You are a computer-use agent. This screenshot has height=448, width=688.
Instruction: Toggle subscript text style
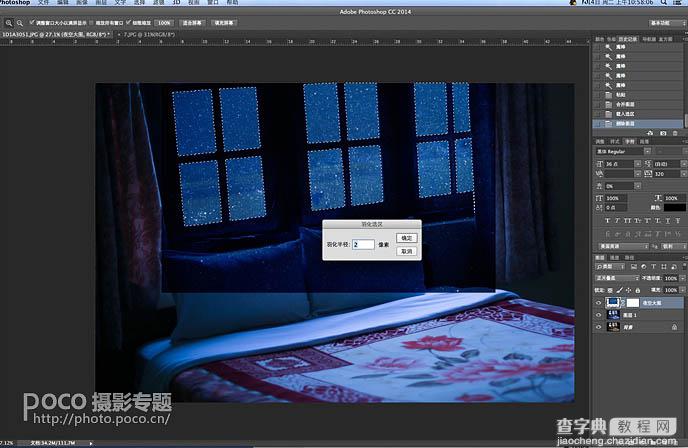click(659, 220)
